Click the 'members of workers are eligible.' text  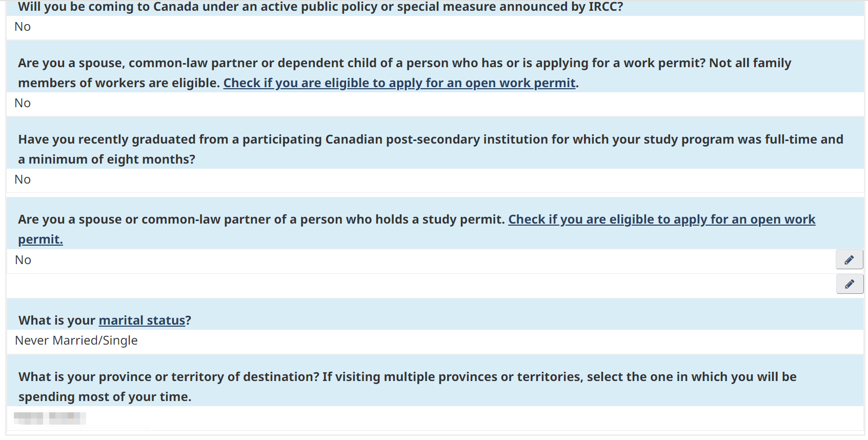tap(119, 83)
